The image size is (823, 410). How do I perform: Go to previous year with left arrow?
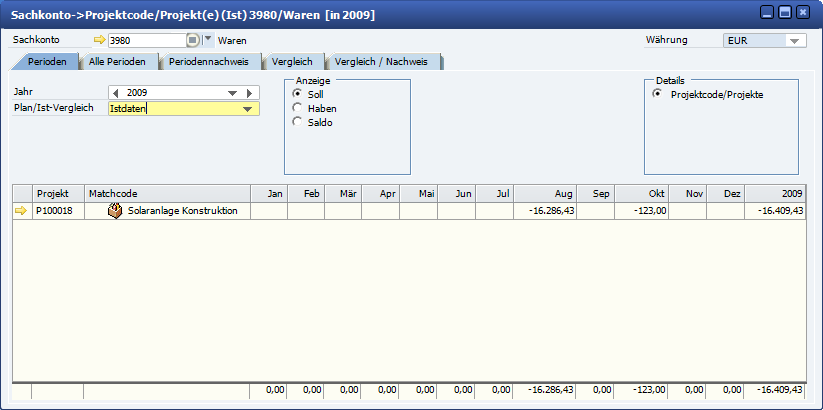[115, 93]
